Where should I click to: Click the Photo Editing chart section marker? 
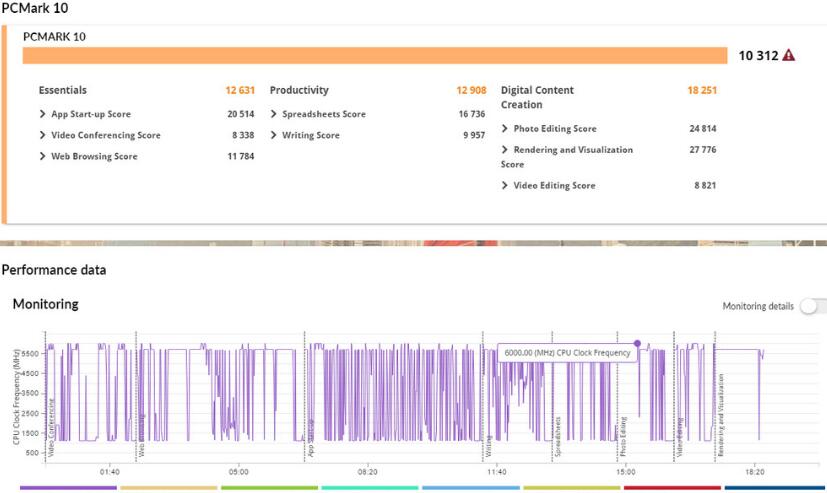coord(623,437)
